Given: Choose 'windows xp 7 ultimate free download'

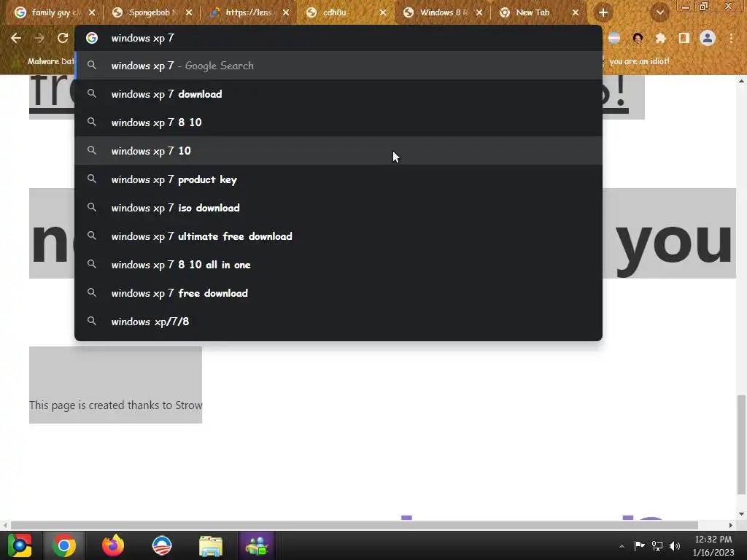Looking at the screenshot, I should coord(338,236).
